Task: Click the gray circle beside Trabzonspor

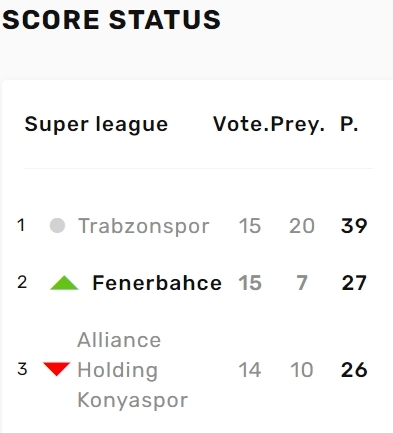Action: [x=57, y=226]
